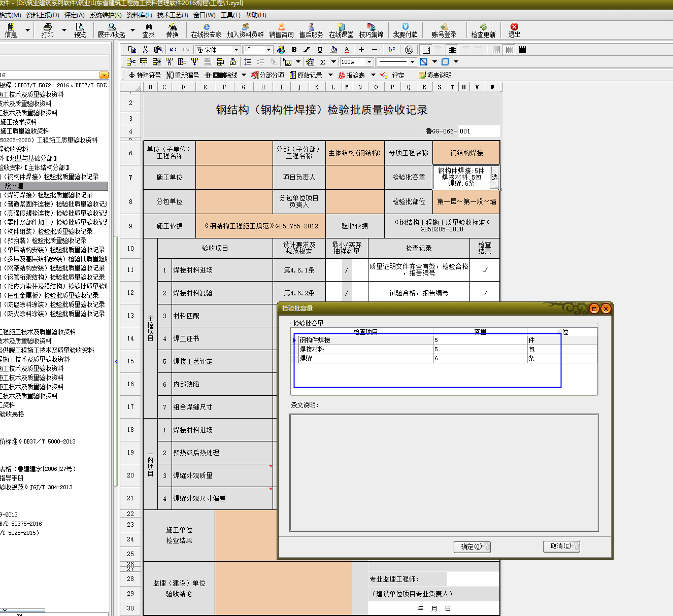Click the superscript b² icon
This screenshot has width=673, height=616.
[x=391, y=49]
